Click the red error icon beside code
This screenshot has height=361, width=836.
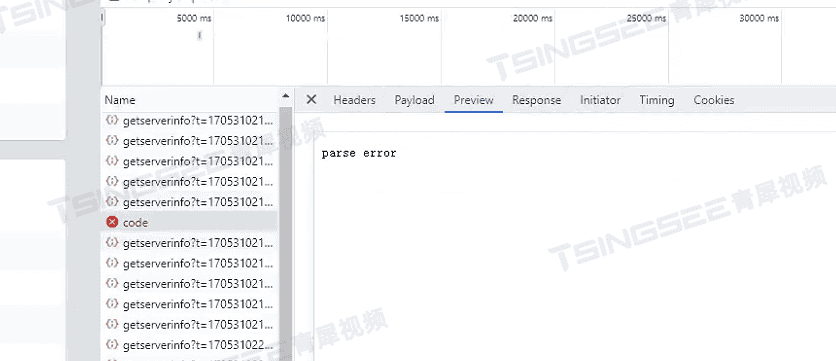(x=112, y=222)
